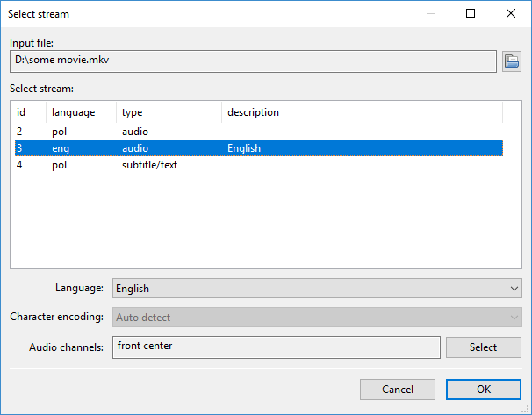Image resolution: width=532 pixels, height=415 pixels.
Task: Sort by the type column header
Action: tap(169, 112)
